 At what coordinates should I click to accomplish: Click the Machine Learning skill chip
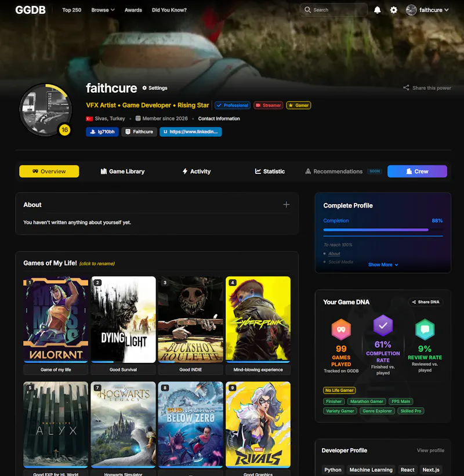point(371,470)
